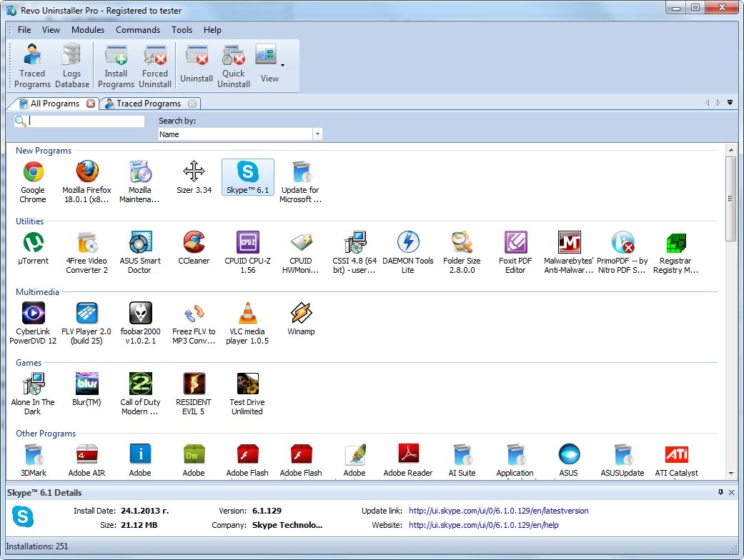The width and height of the screenshot is (744, 560).
Task: Select CCleaner in the Utilities section
Action: coord(194,243)
